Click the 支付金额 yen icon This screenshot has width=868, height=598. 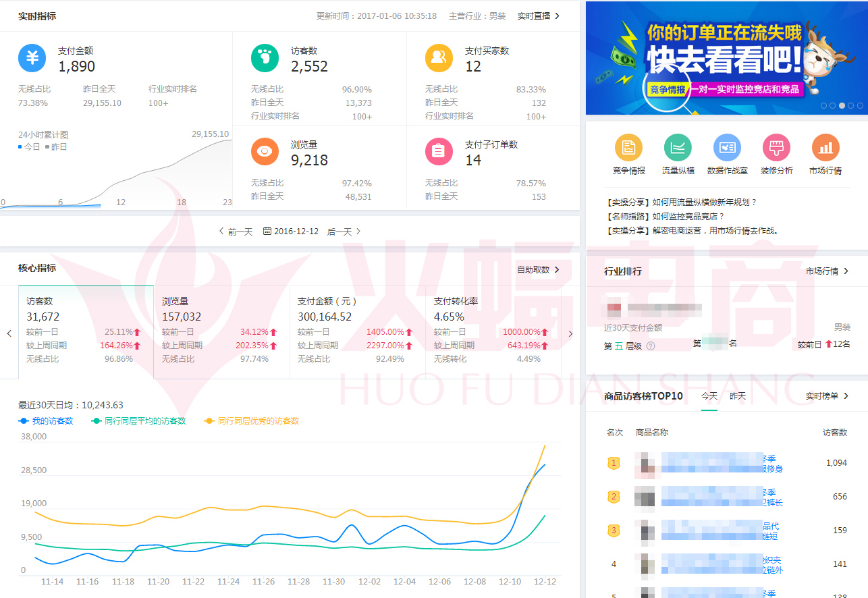point(32,59)
